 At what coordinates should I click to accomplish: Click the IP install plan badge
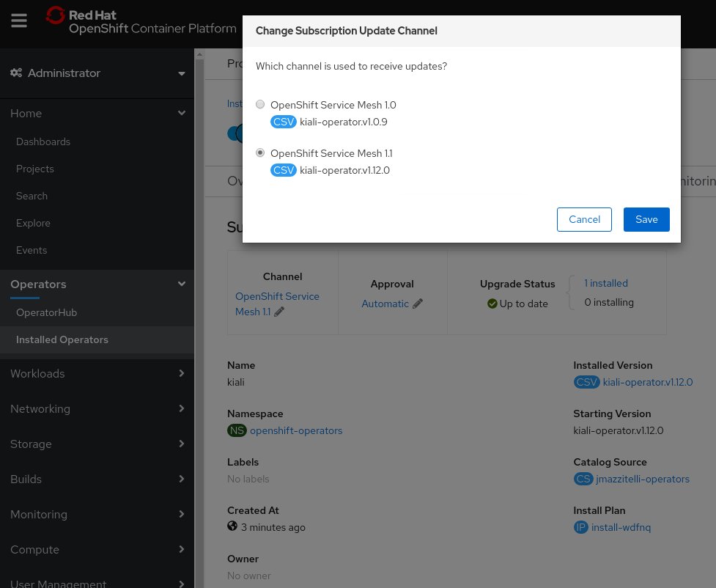(x=580, y=527)
